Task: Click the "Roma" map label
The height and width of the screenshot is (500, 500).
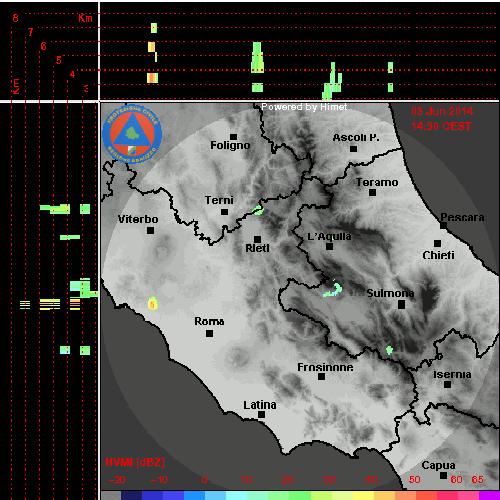Action: point(209,321)
